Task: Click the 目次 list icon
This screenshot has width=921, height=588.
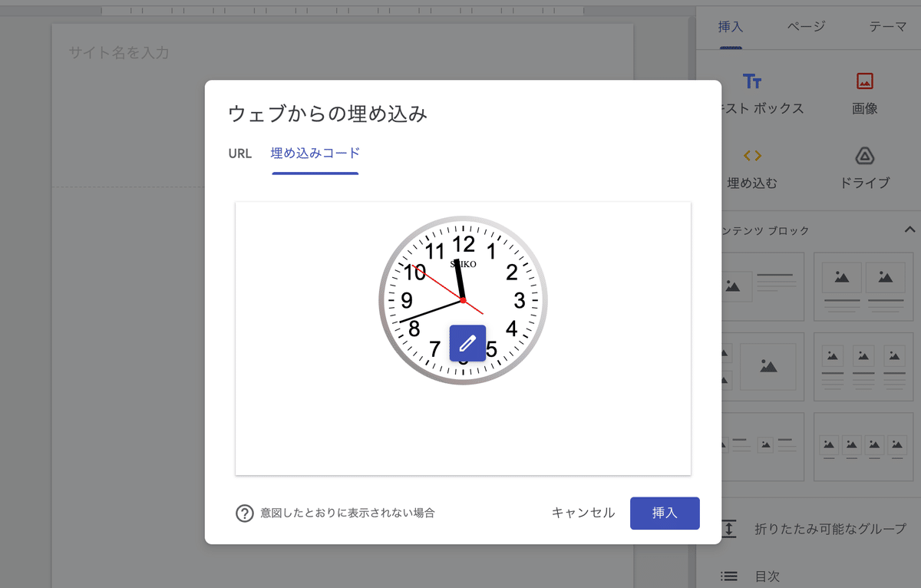Action: click(729, 576)
